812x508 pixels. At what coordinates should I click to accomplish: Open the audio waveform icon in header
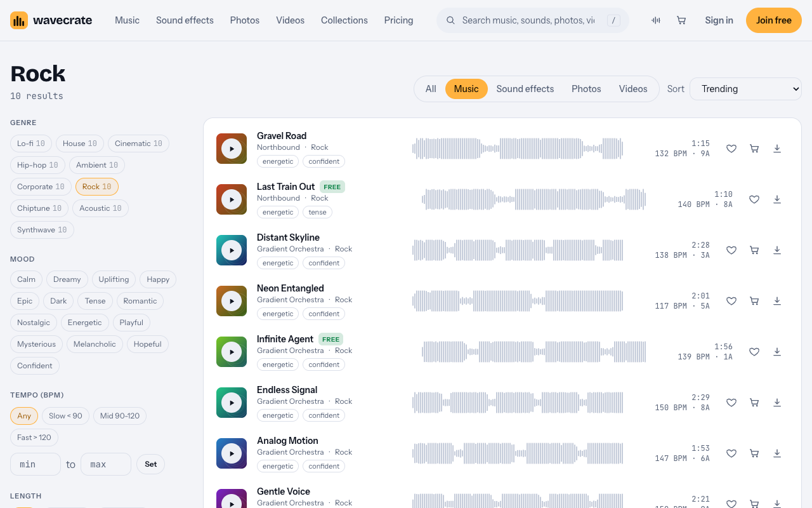(656, 20)
